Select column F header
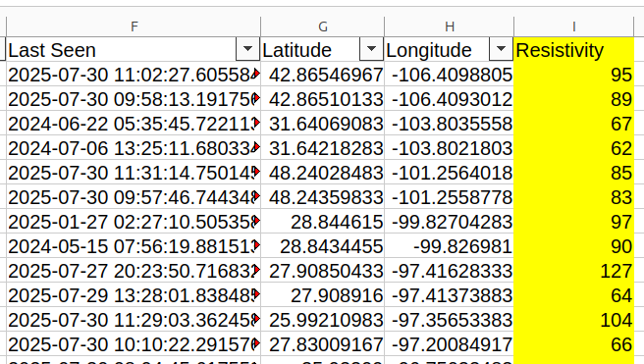The width and height of the screenshot is (644, 364). [134, 26]
